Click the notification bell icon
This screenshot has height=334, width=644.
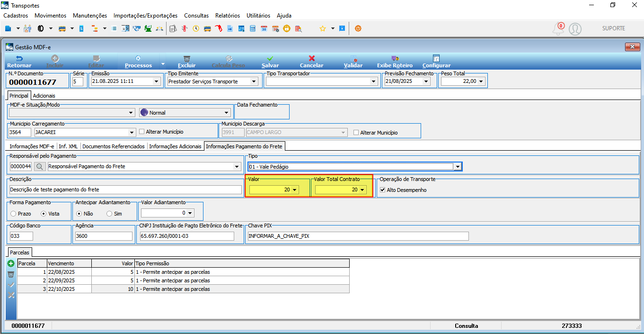(558, 29)
